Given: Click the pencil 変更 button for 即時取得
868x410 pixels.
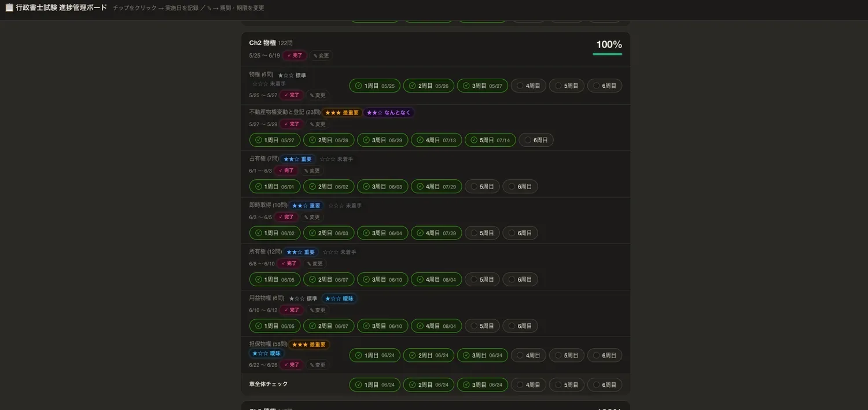Looking at the screenshot, I should 312,217.
